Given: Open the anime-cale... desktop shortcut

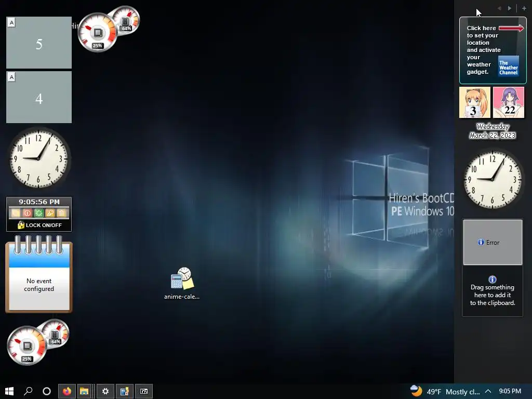Looking at the screenshot, I should tap(182, 284).
